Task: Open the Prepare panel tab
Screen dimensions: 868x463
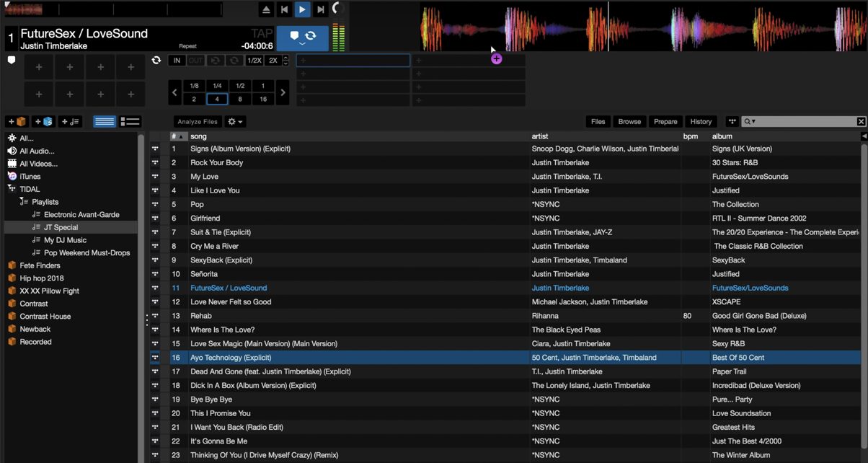Action: coord(665,122)
